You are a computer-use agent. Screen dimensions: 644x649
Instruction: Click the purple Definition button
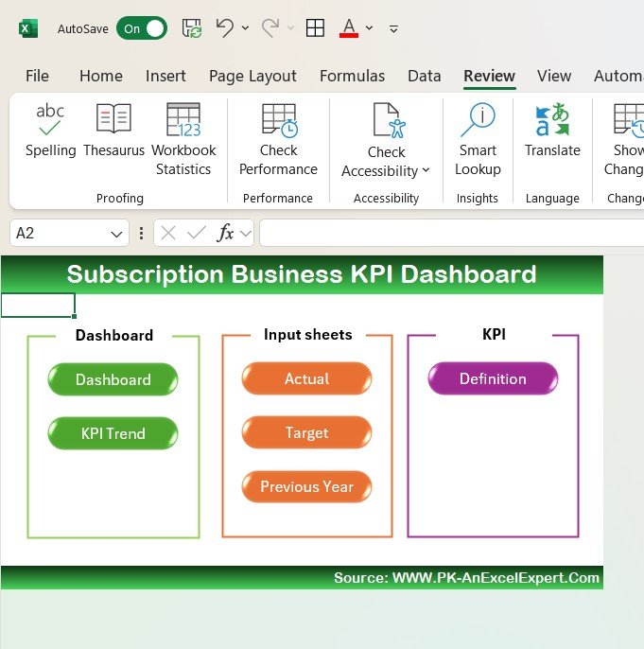493,378
